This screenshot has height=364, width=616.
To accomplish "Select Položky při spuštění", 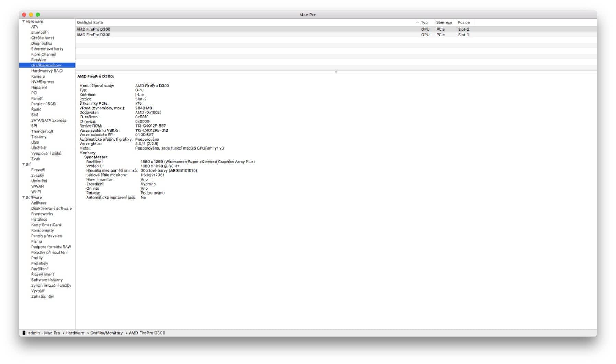I will [x=49, y=252].
